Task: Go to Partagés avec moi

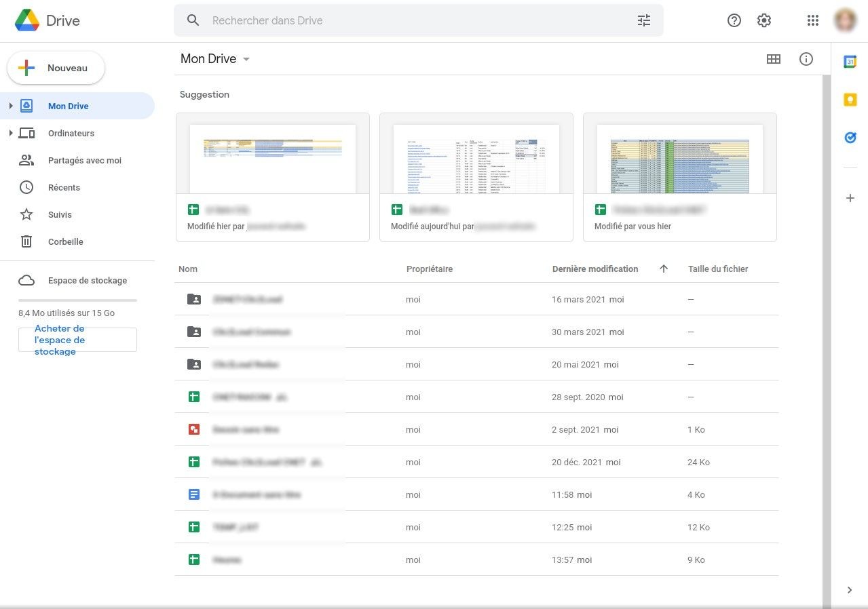Action: (84, 160)
